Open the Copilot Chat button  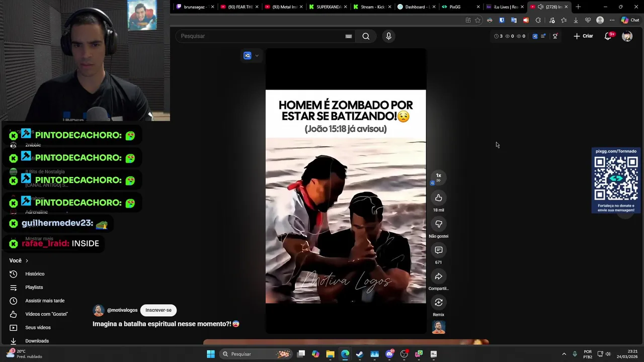(630, 21)
